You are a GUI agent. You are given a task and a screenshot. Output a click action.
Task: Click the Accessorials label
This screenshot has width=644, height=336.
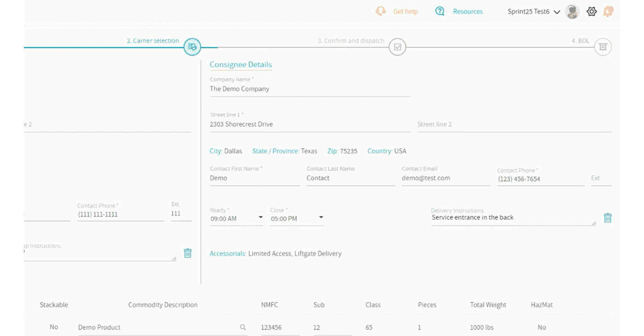click(228, 254)
